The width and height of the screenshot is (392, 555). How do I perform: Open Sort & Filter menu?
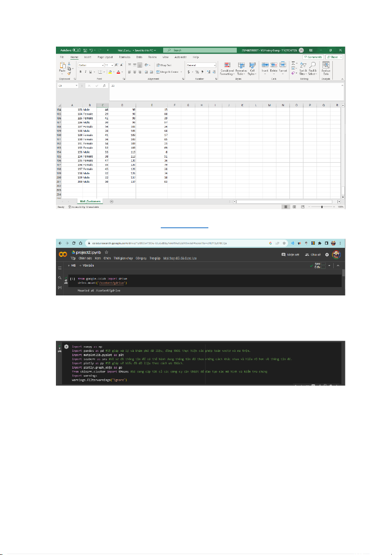303,69
